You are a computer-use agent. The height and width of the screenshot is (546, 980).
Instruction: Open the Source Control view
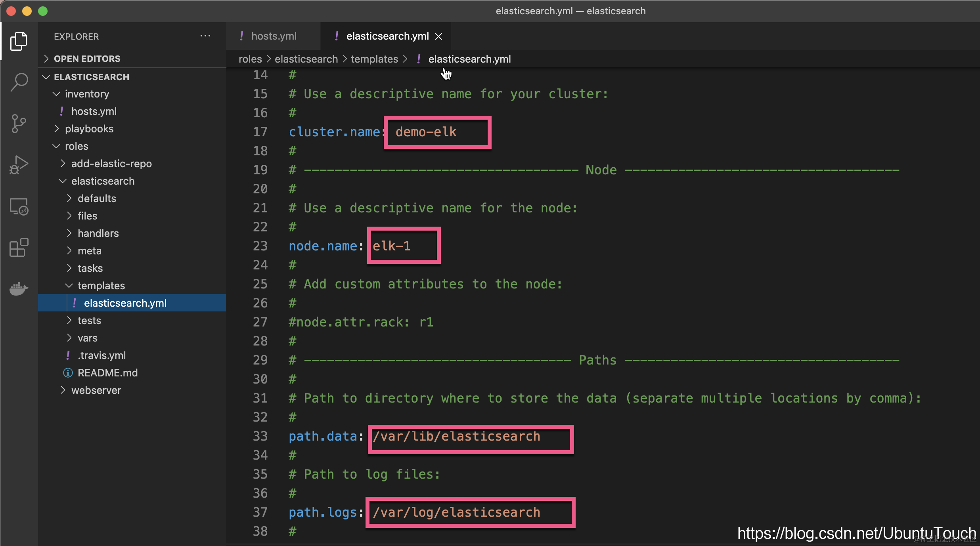pyautogui.click(x=19, y=123)
